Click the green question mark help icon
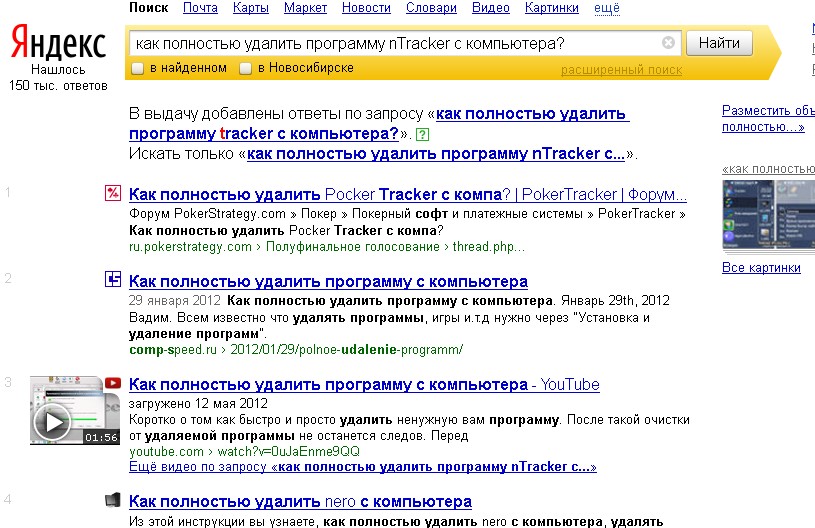This screenshot has height=528, width=815. click(423, 135)
